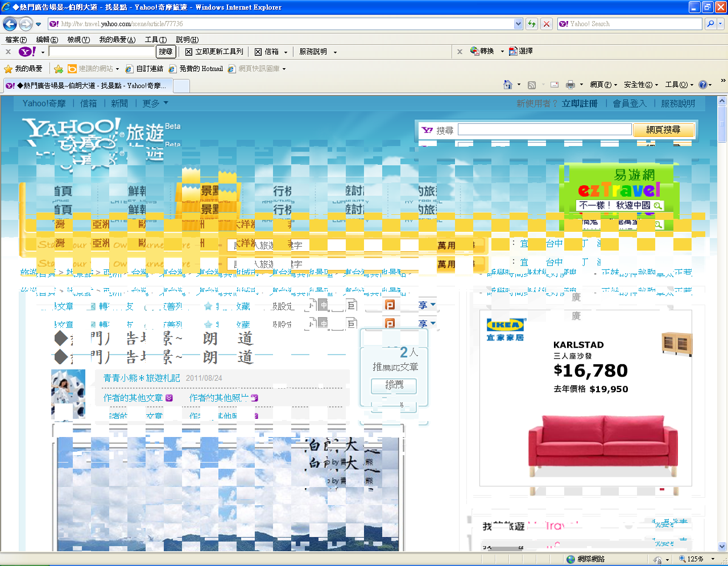Click 立即更新工具列 toolbar button
Image resolution: width=728 pixels, height=566 pixels.
(x=214, y=52)
